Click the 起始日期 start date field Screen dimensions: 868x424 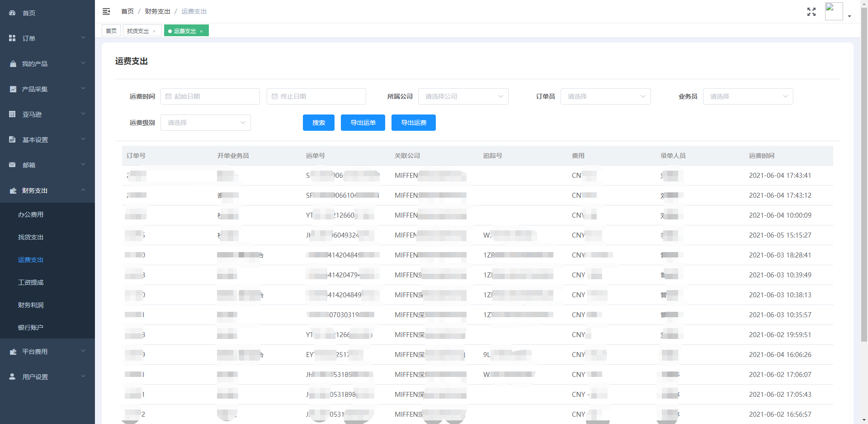pos(210,96)
